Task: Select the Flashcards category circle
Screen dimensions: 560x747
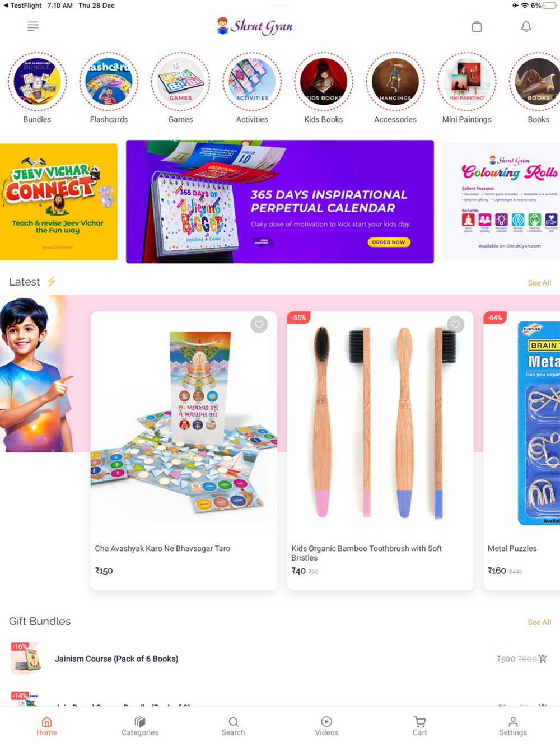Action: [x=109, y=82]
